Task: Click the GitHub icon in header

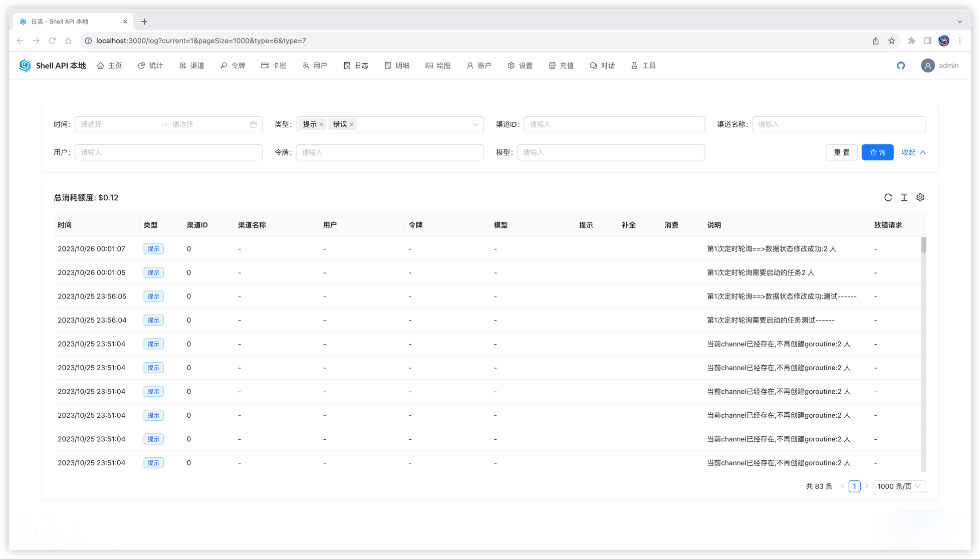Action: point(901,66)
